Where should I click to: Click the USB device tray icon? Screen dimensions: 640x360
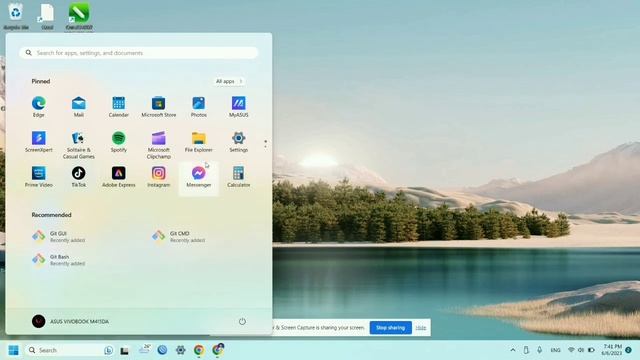(526, 350)
